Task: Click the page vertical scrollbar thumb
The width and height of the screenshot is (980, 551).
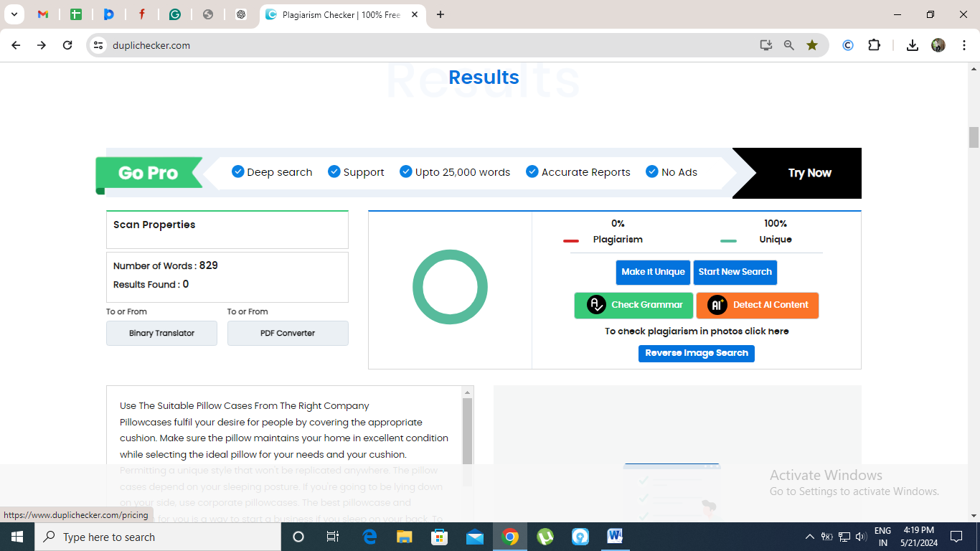Action: pyautogui.click(x=974, y=137)
